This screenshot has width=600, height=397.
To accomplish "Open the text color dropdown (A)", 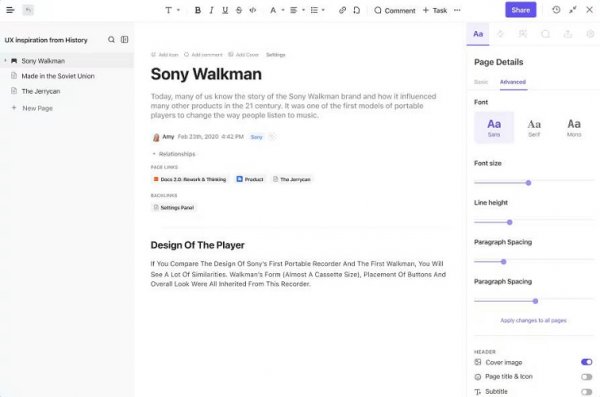I will click(277, 10).
